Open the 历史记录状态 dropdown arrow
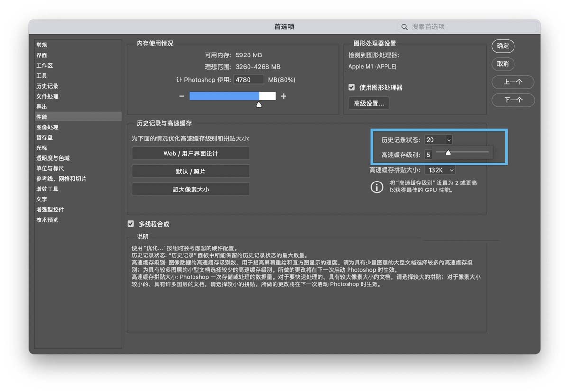Screen dimensions: 569x392 coord(449,140)
